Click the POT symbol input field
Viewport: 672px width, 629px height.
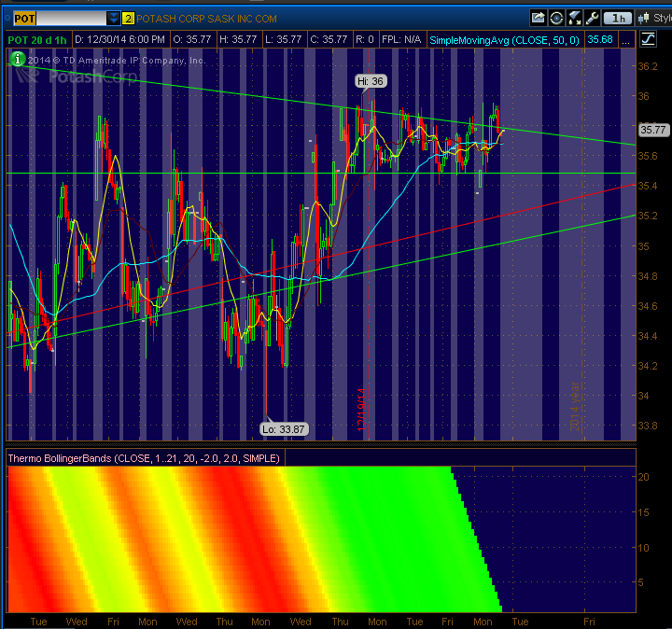click(60, 19)
